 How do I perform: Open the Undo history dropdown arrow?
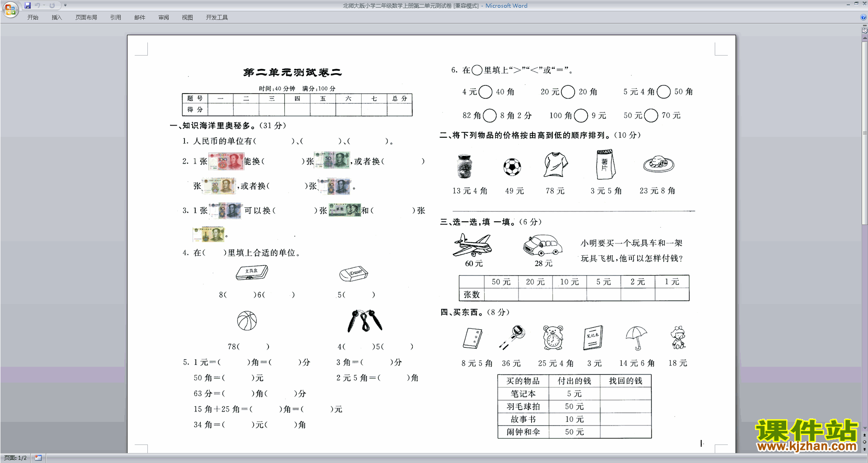point(44,5)
